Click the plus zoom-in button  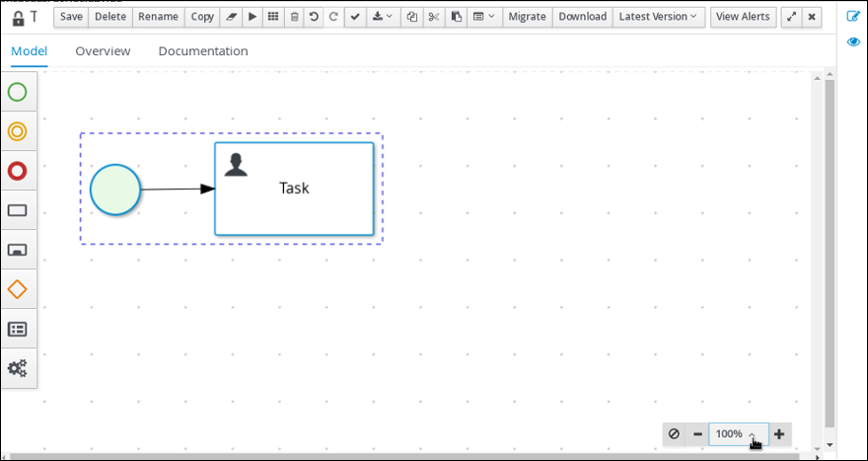click(x=779, y=434)
